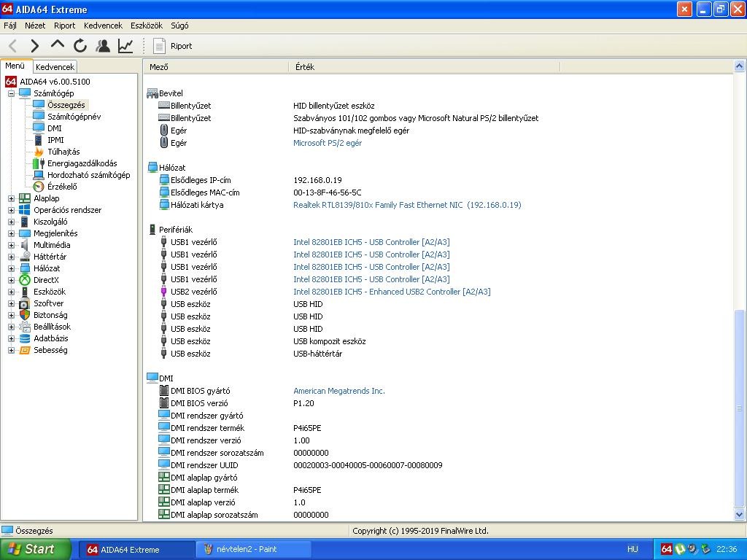Expand the Eszközök tree node
This screenshot has height=560, width=747.
pyautogui.click(x=11, y=292)
